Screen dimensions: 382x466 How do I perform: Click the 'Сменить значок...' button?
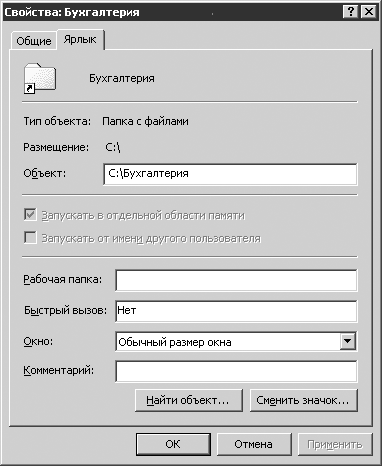point(304,400)
